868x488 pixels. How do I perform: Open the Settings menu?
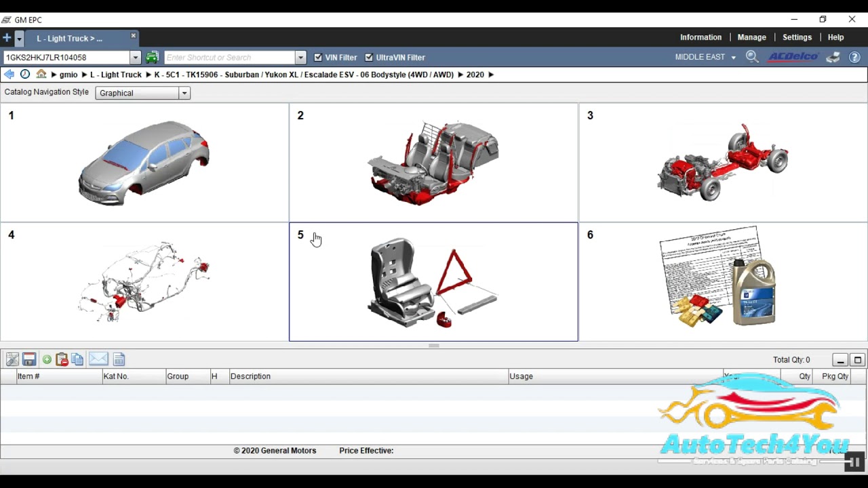pyautogui.click(x=797, y=37)
